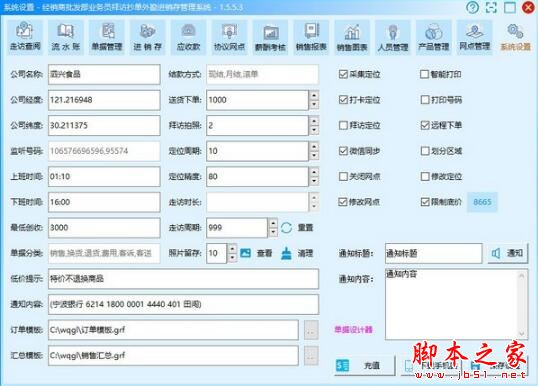Open the 流水账 toolbar module
Viewport: 538px width, 386px height.
[66, 37]
